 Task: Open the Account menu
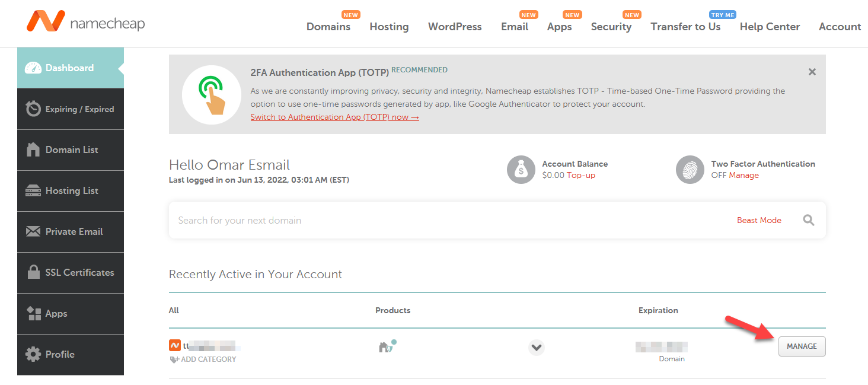pyautogui.click(x=840, y=27)
